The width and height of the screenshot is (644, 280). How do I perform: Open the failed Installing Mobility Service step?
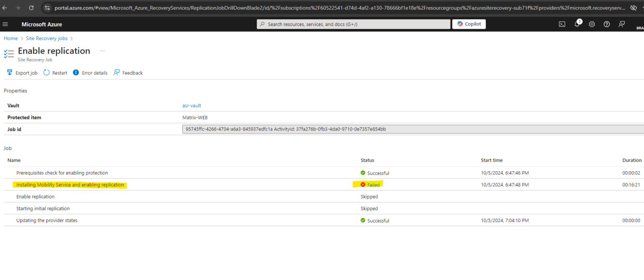click(x=70, y=185)
